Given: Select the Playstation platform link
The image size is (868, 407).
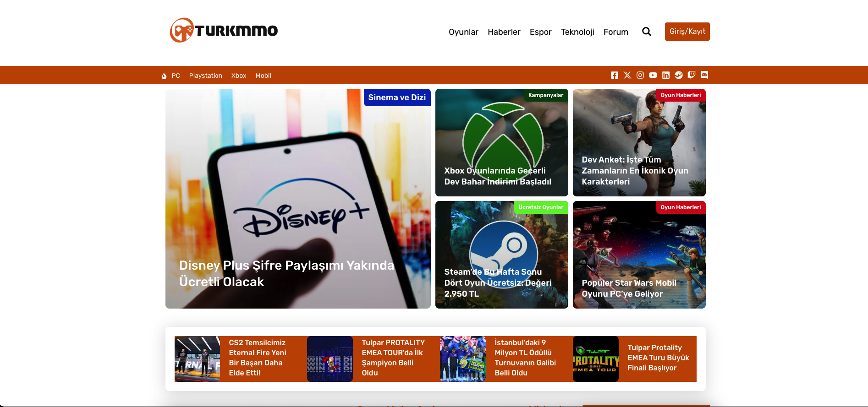Looking at the screenshot, I should tap(205, 76).
